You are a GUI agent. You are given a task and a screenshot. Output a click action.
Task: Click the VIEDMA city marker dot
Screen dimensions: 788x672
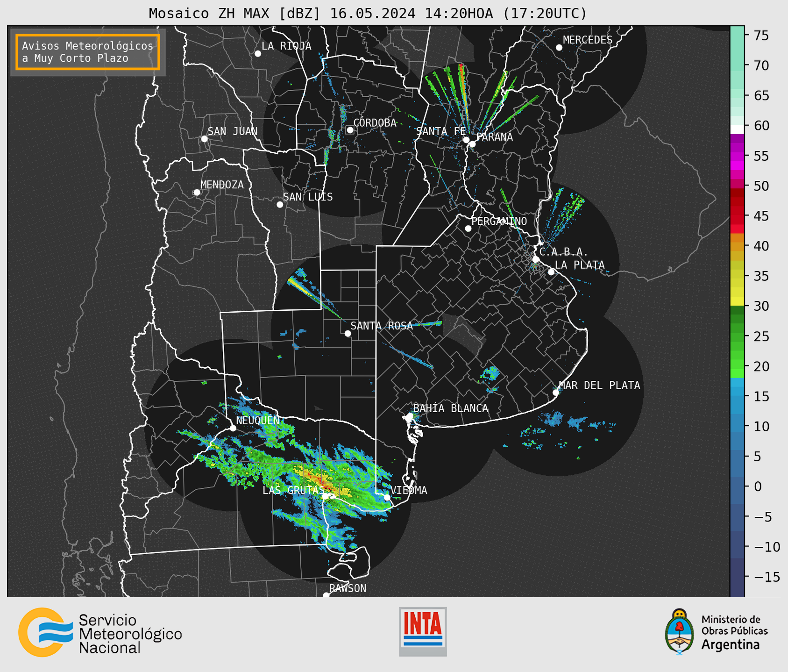click(387, 497)
